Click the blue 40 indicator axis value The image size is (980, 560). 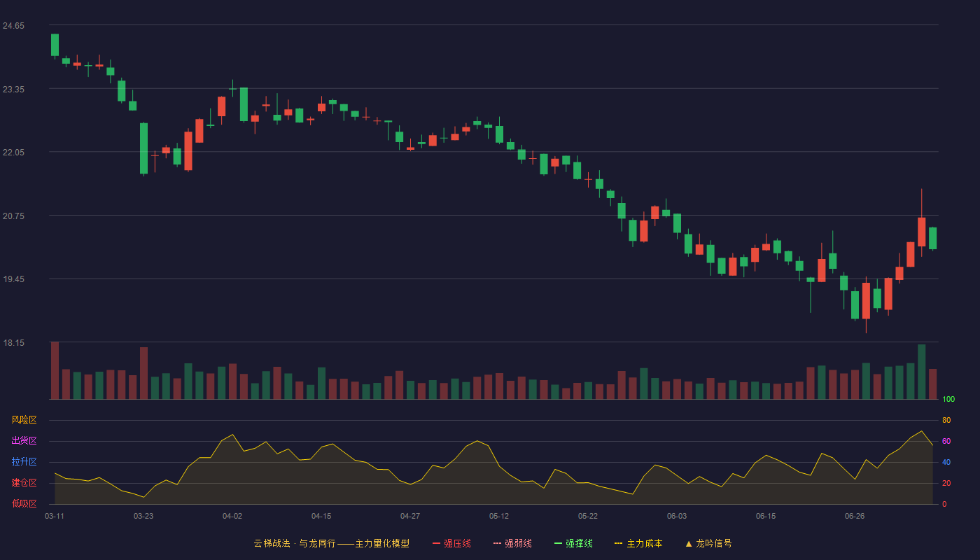[946, 462]
